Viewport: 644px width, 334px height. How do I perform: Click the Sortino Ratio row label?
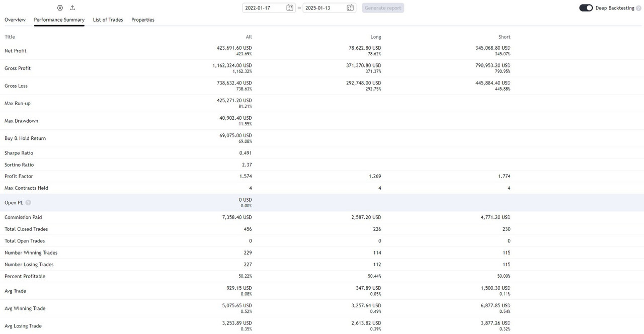(19, 165)
